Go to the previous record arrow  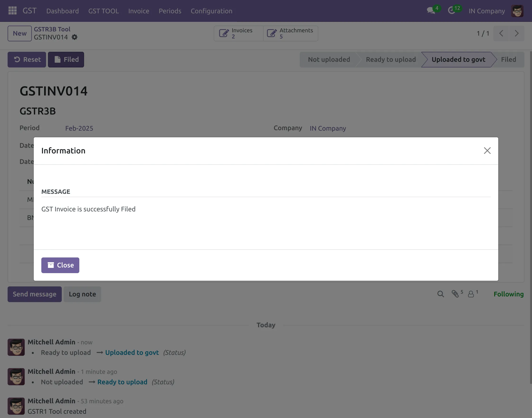tap(501, 33)
